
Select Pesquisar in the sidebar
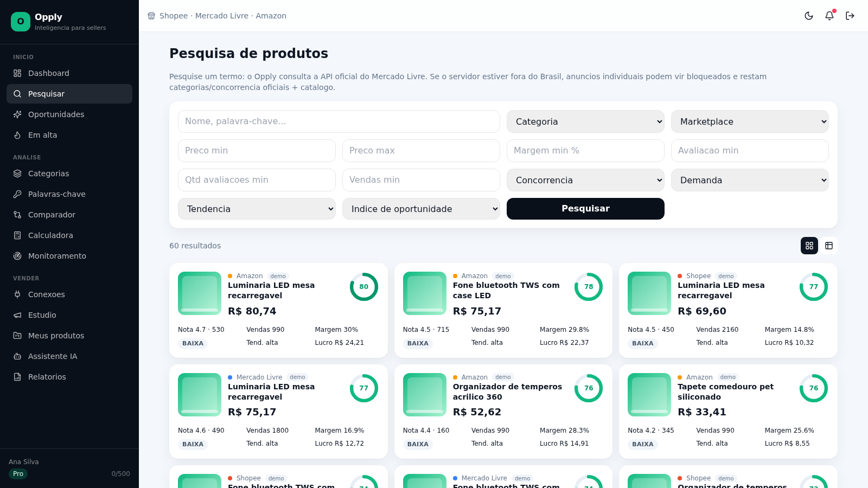(x=69, y=94)
